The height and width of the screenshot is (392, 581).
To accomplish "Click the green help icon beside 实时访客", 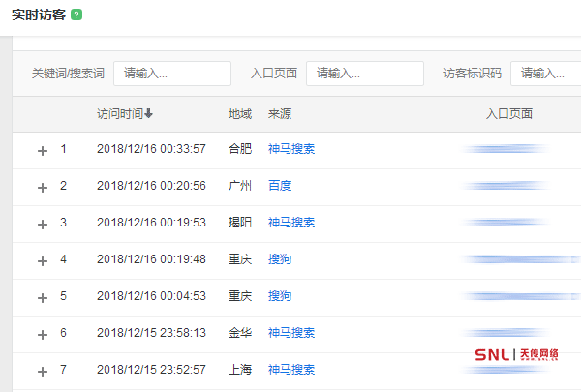I will pyautogui.click(x=76, y=15).
